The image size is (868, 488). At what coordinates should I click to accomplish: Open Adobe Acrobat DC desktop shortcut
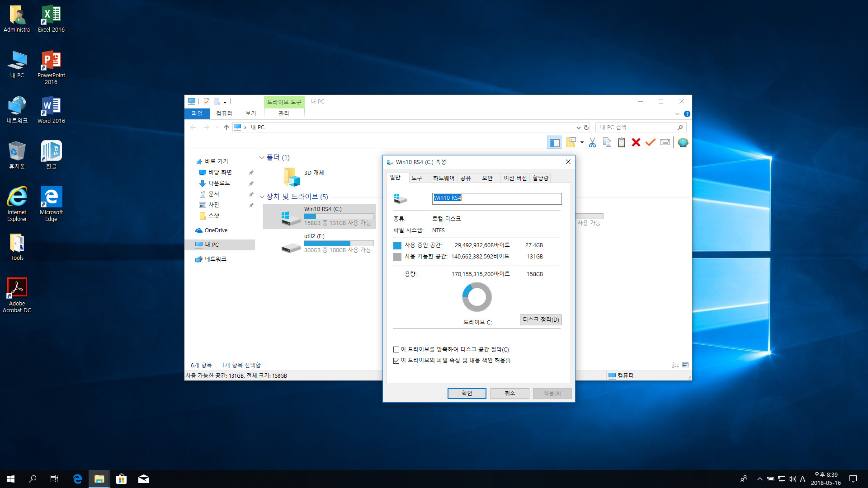click(17, 296)
